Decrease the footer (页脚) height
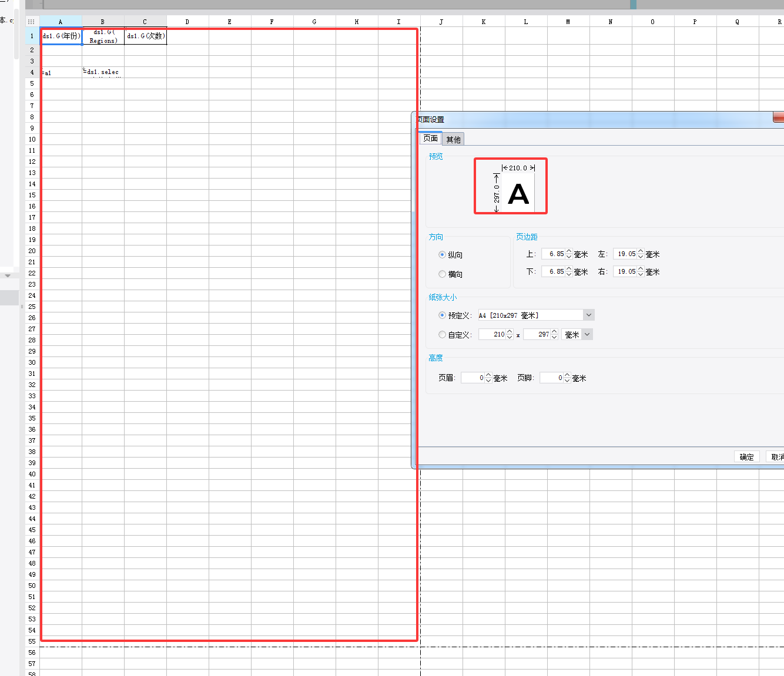 pyautogui.click(x=567, y=381)
